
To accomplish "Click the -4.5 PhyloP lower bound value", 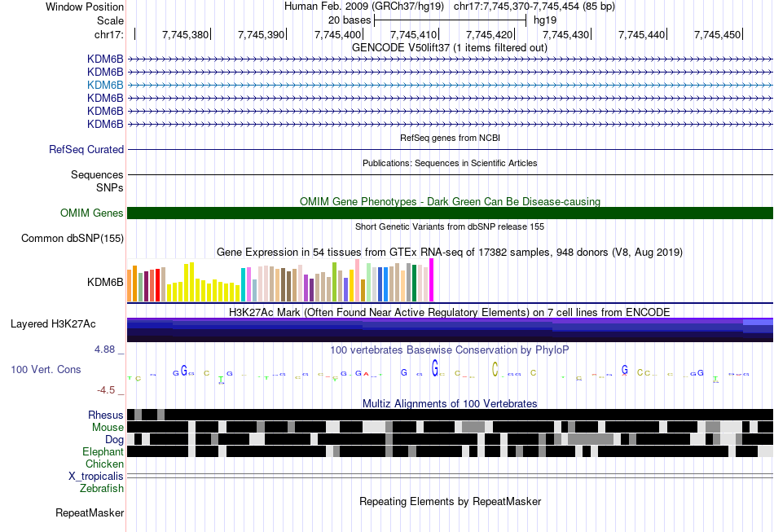I will tap(106, 390).
